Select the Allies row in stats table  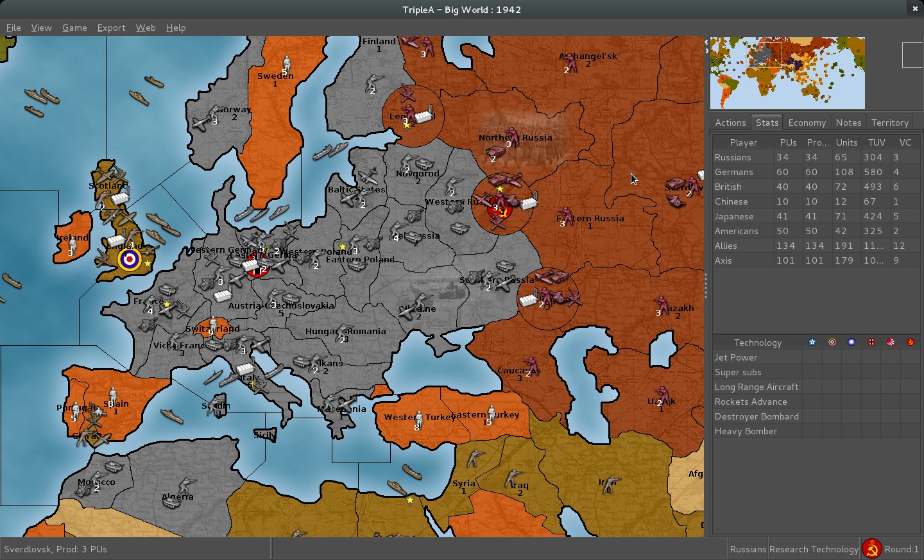[816, 246]
